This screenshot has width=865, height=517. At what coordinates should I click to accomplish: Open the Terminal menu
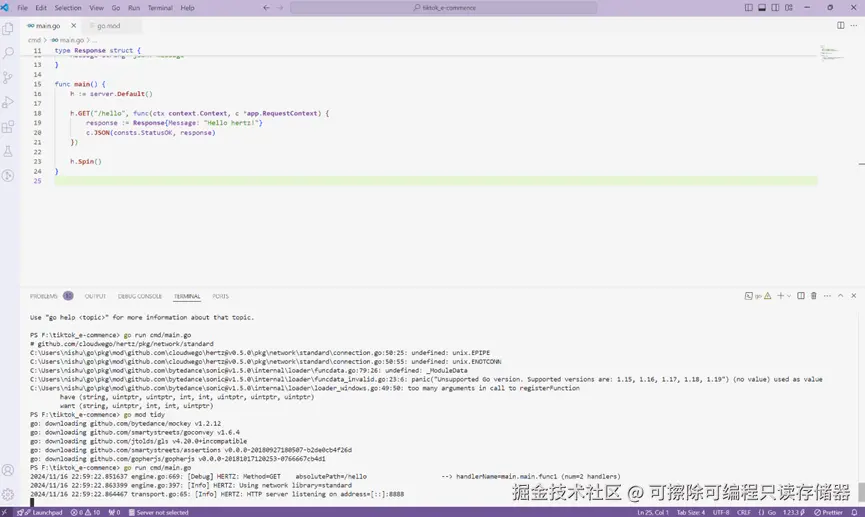(160, 8)
